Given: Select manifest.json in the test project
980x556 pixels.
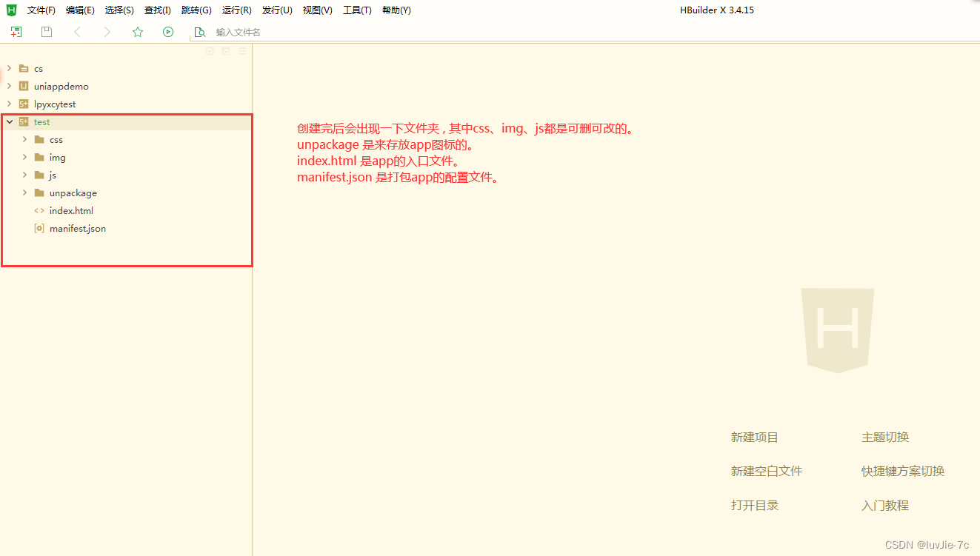Looking at the screenshot, I should [77, 228].
